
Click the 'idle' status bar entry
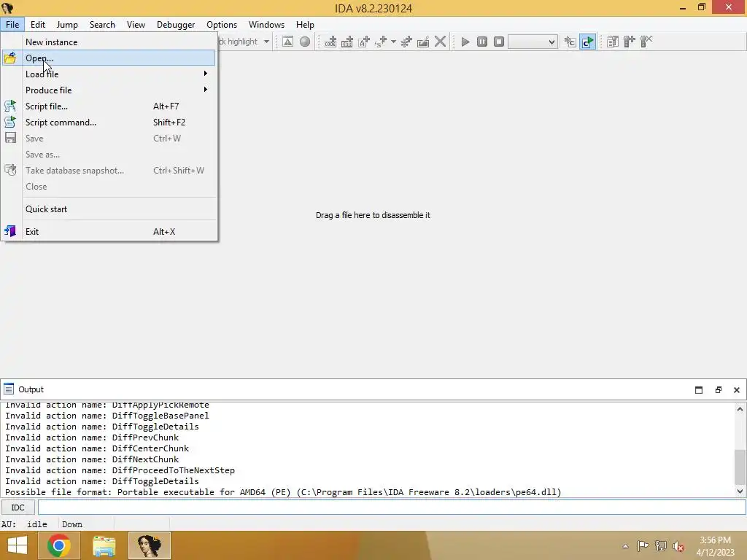(x=37, y=524)
